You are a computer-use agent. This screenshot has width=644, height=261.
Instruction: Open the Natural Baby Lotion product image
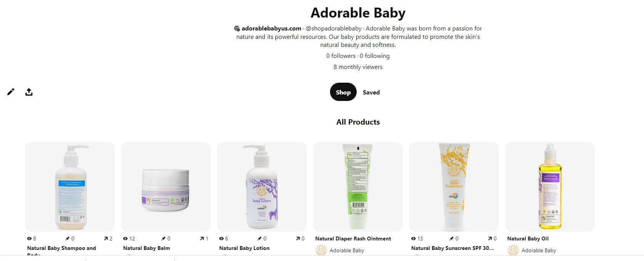click(261, 186)
